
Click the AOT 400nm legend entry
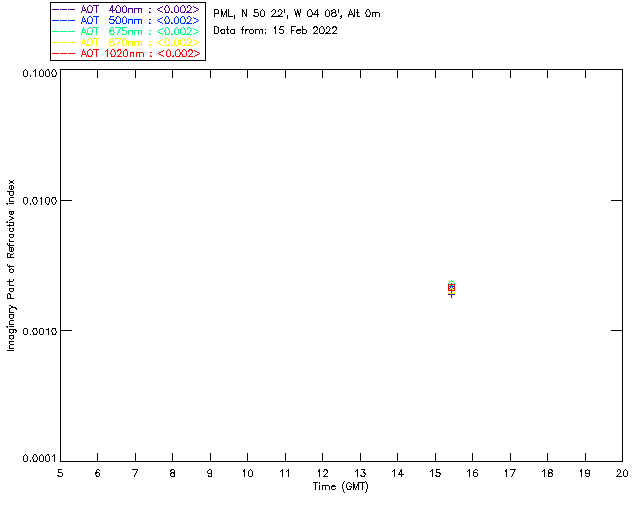[x=126, y=9]
